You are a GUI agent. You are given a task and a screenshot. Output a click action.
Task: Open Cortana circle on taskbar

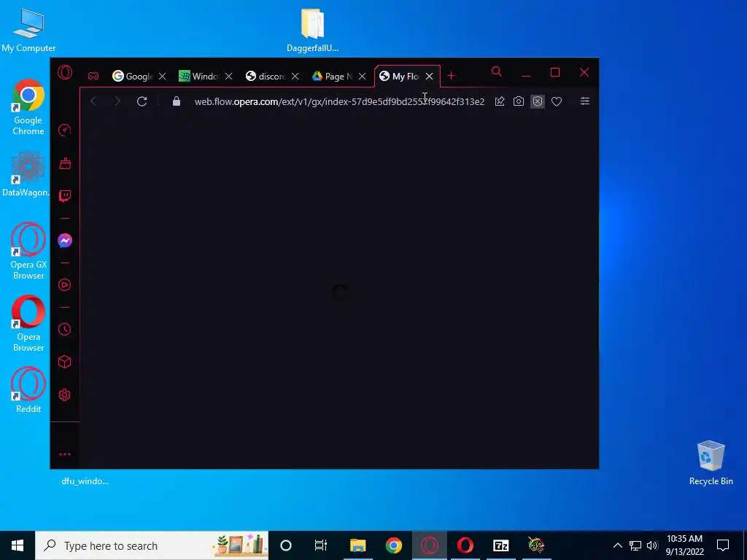click(286, 545)
